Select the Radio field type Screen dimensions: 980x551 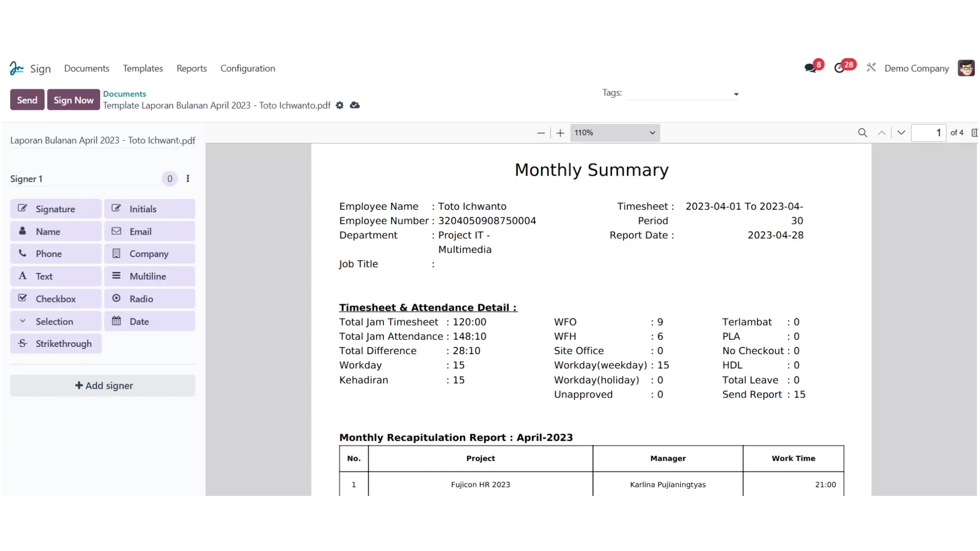point(150,298)
